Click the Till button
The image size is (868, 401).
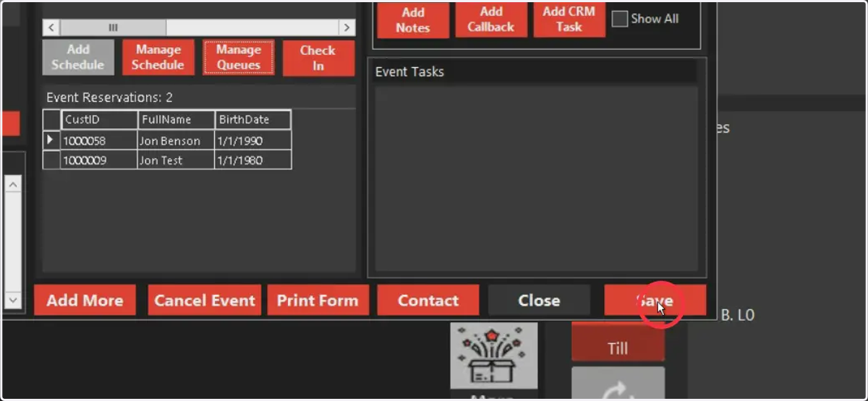(618, 342)
